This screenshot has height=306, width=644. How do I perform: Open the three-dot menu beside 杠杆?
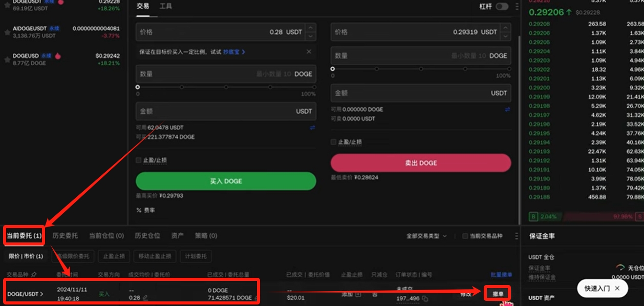(x=517, y=6)
